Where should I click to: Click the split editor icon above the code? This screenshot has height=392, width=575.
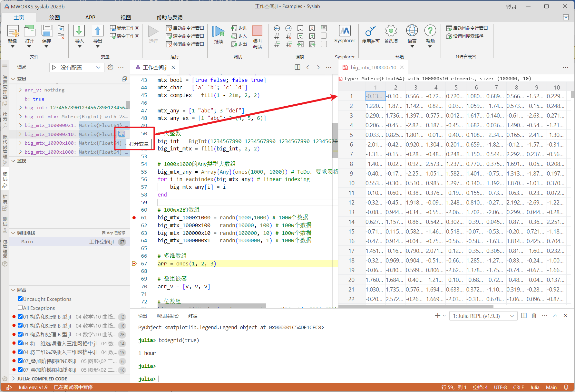click(x=297, y=67)
